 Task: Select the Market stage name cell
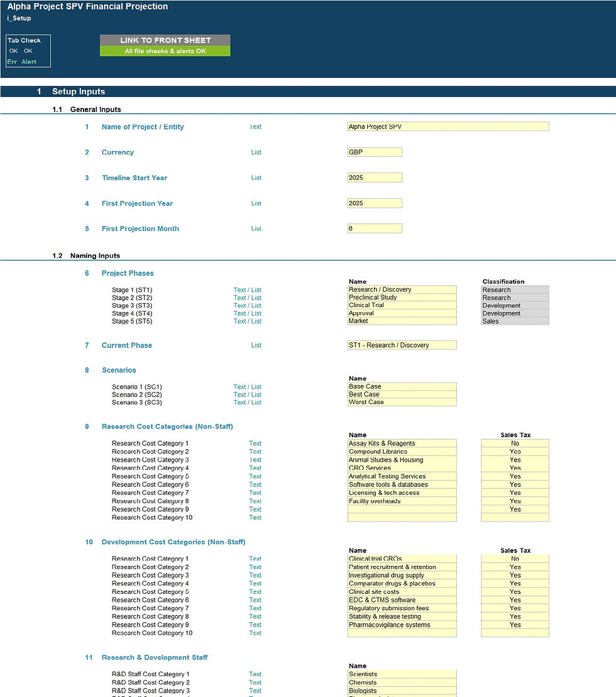point(402,321)
